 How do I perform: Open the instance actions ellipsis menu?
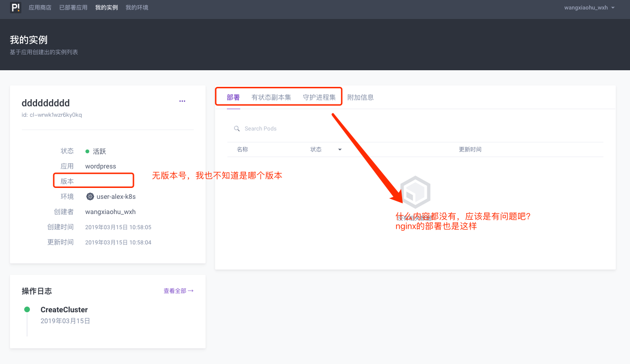coord(182,101)
